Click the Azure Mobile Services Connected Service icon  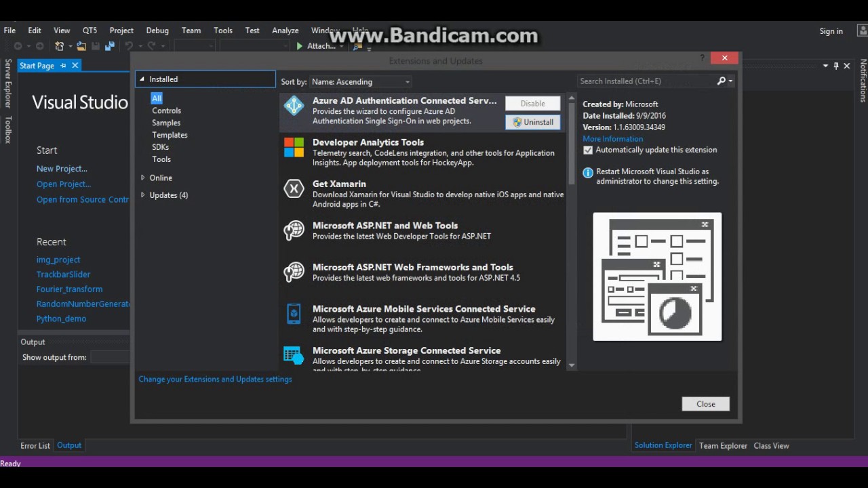pos(294,314)
